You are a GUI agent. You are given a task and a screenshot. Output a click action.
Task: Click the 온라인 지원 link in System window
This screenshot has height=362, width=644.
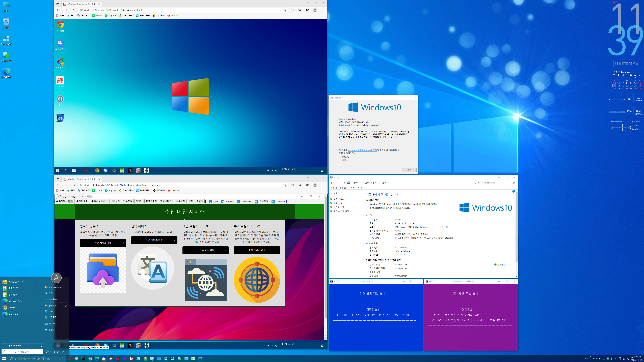[400, 255]
